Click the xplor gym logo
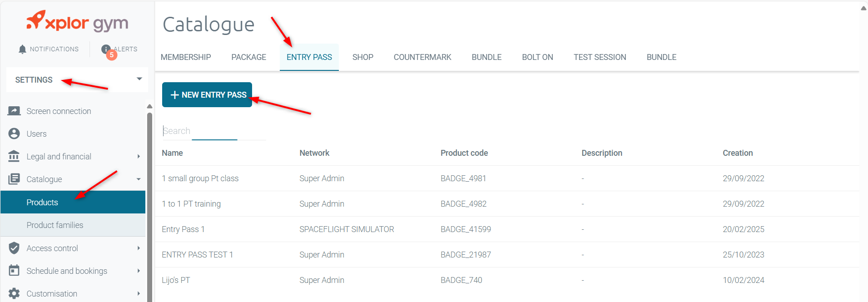The height and width of the screenshot is (302, 868). point(77,22)
